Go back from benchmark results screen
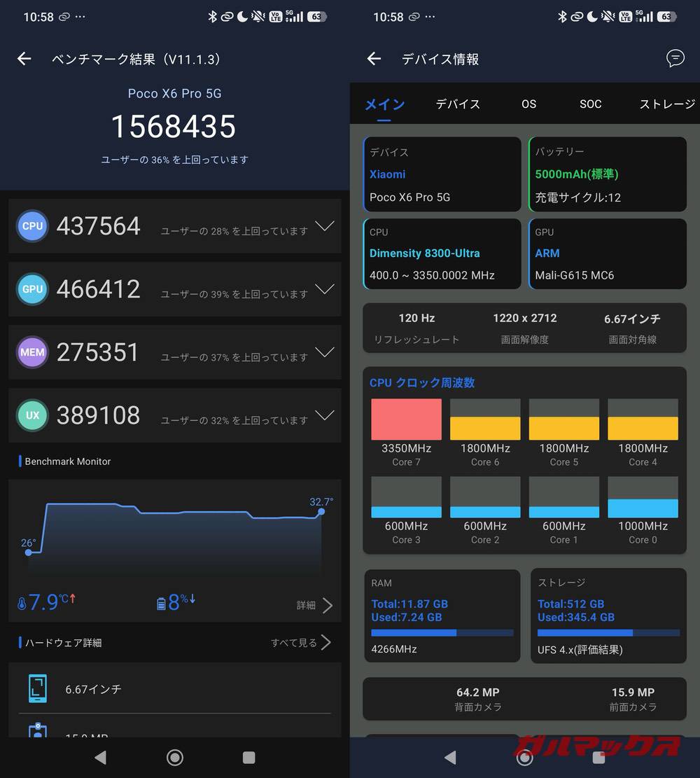The height and width of the screenshot is (778, 700). click(24, 59)
